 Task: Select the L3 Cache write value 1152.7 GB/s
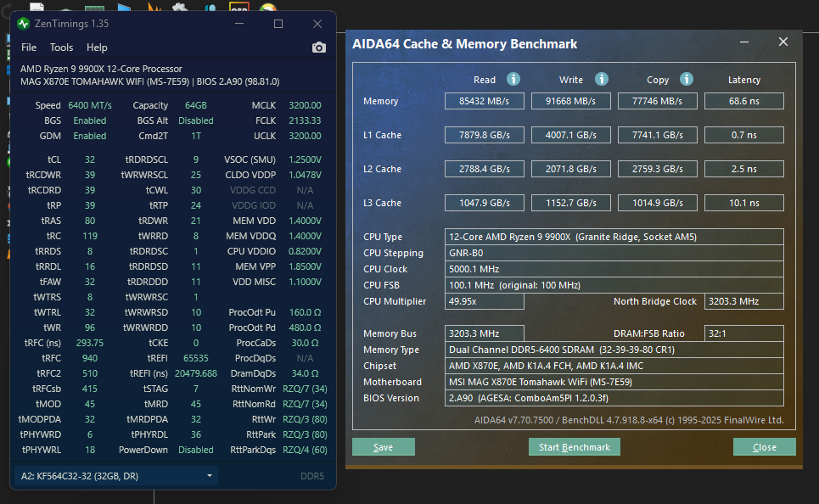(x=571, y=203)
